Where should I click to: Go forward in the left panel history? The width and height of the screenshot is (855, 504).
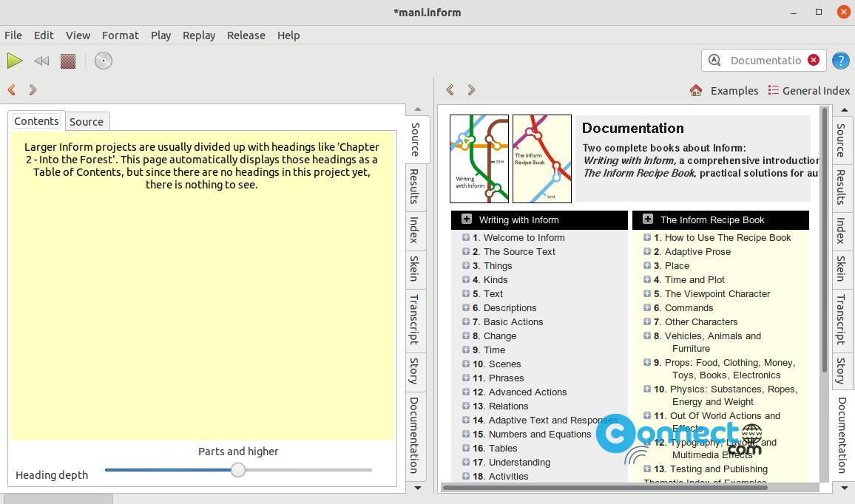(33, 90)
